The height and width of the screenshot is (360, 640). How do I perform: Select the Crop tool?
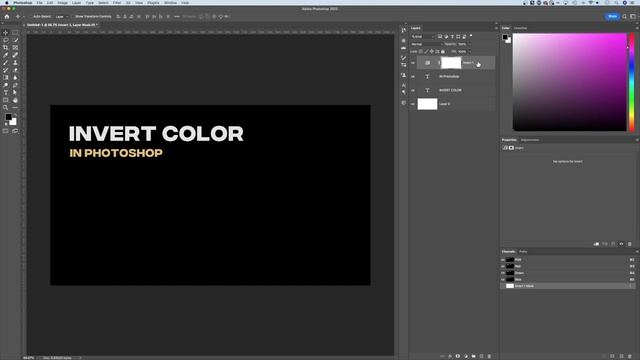(x=6, y=48)
